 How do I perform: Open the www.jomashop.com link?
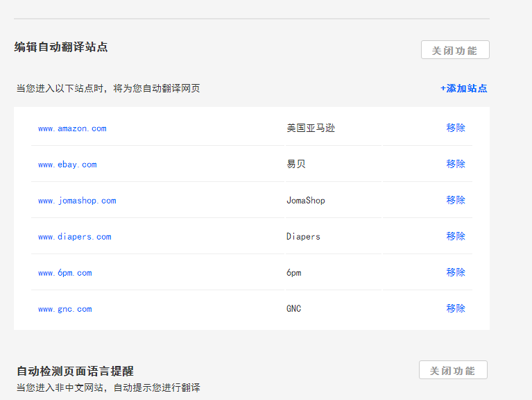pos(77,201)
